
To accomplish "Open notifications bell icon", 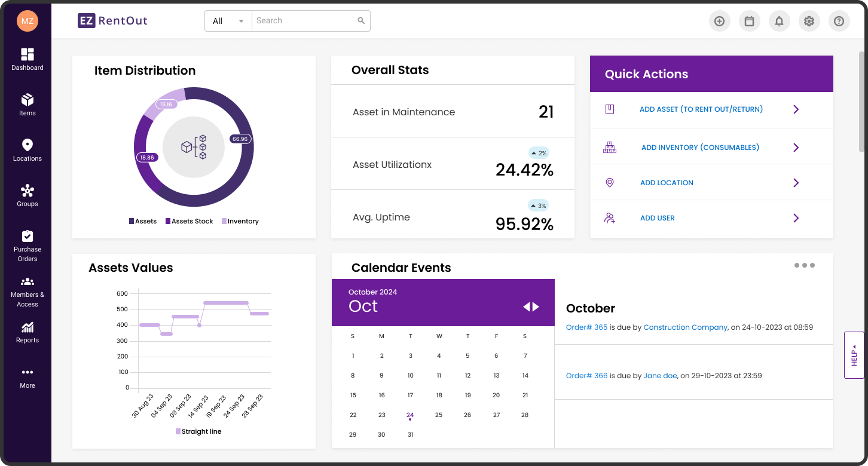I will pos(779,21).
